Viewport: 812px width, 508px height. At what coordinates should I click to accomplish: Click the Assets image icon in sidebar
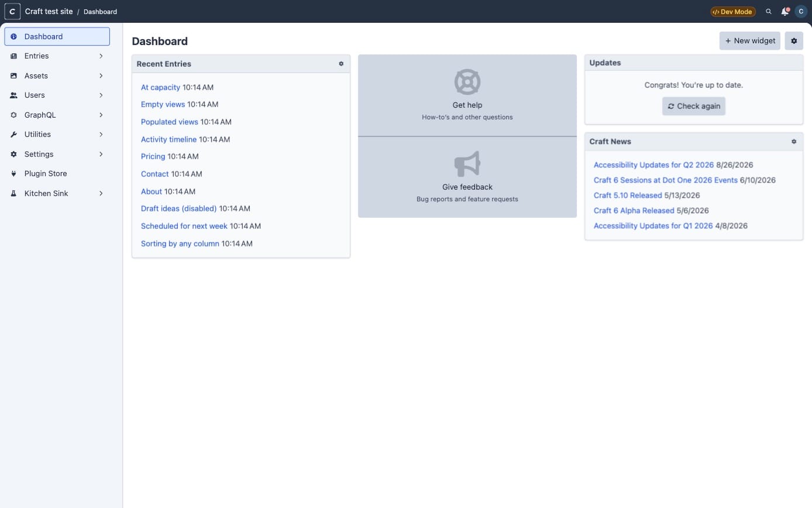pos(13,76)
